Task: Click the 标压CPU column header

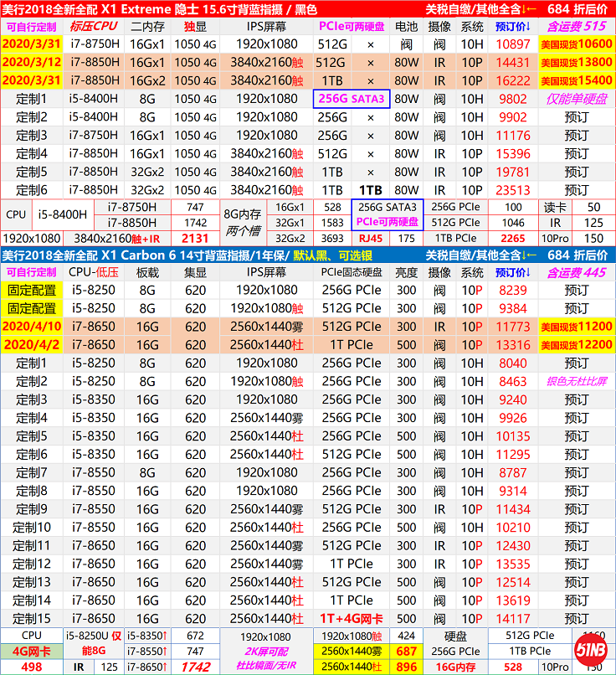Action: click(x=93, y=26)
